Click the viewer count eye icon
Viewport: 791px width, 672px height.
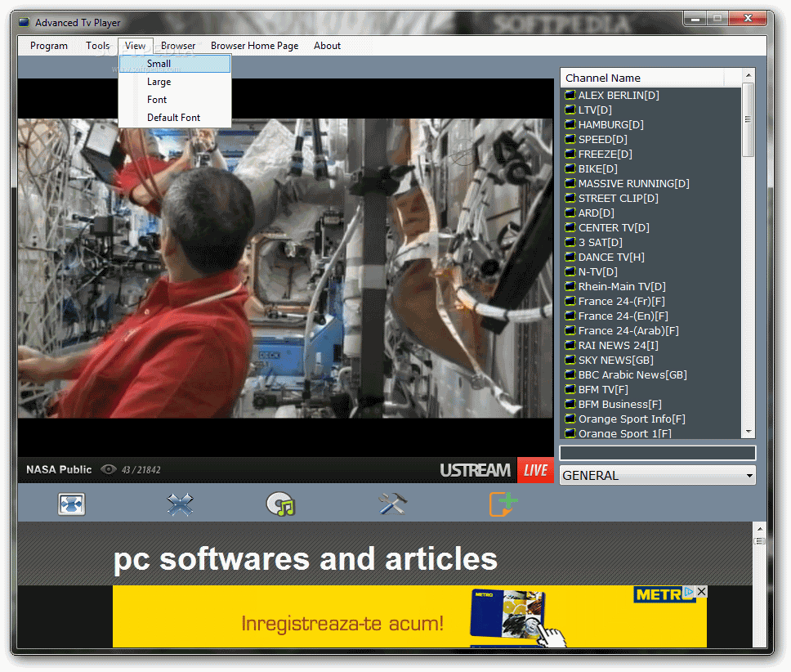pos(108,470)
